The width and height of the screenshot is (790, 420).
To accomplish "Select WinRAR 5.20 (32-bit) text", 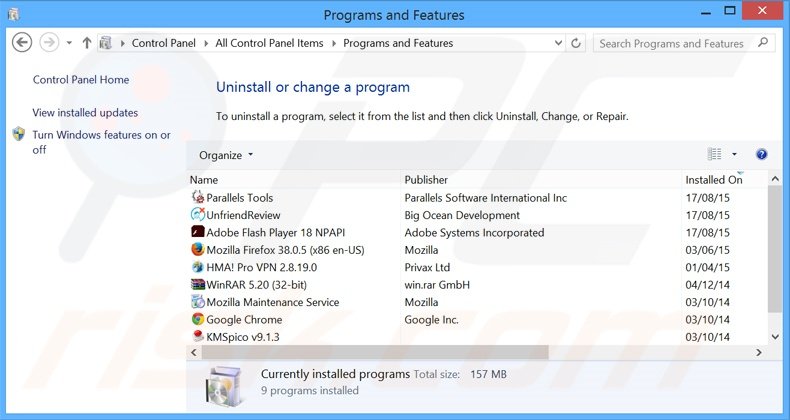I will pyautogui.click(x=256, y=285).
